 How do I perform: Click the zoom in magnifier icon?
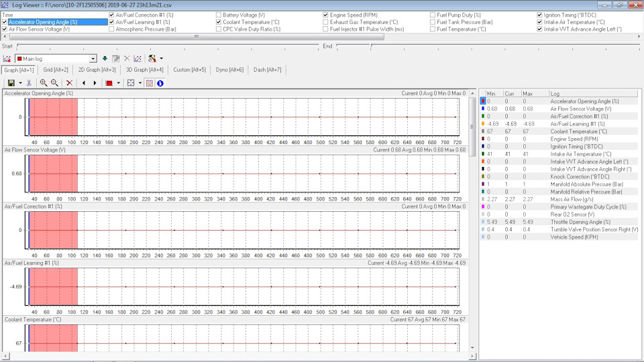tap(43, 83)
